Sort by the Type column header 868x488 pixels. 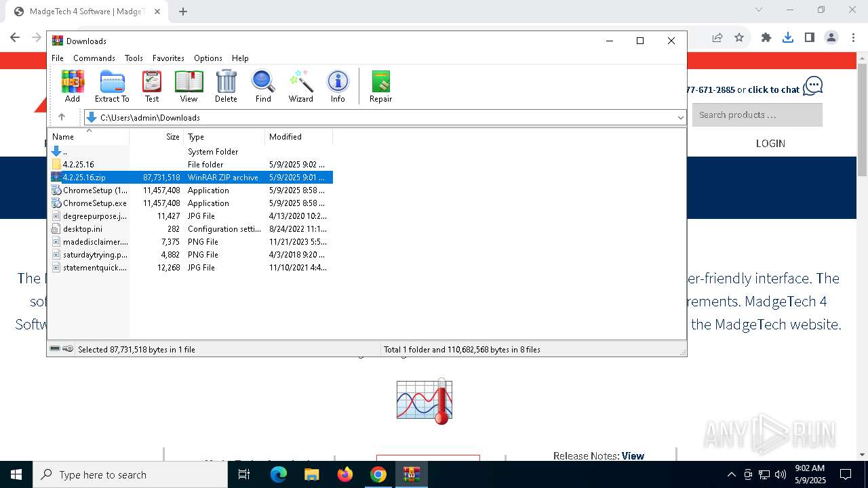pos(224,137)
